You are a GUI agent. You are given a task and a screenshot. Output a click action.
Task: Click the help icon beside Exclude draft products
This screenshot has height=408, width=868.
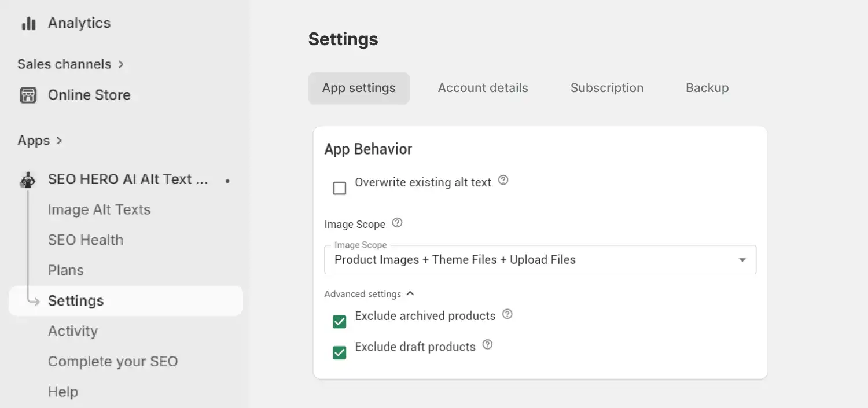[x=488, y=345]
